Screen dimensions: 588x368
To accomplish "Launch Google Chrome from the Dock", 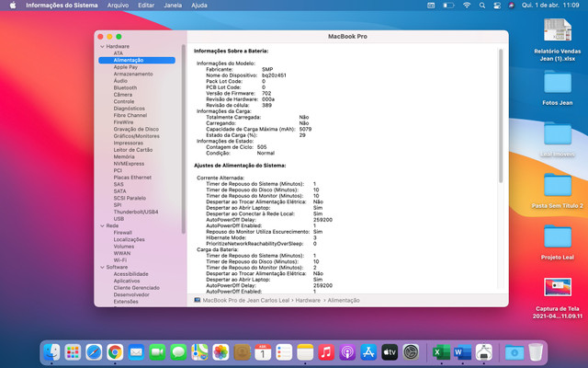I will pos(115,352).
